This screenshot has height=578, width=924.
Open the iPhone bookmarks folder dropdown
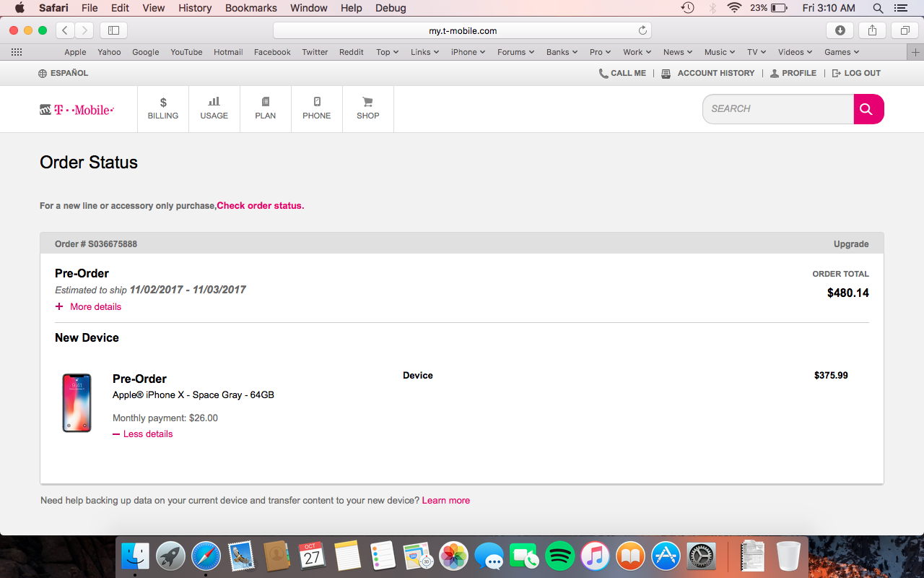(x=468, y=52)
